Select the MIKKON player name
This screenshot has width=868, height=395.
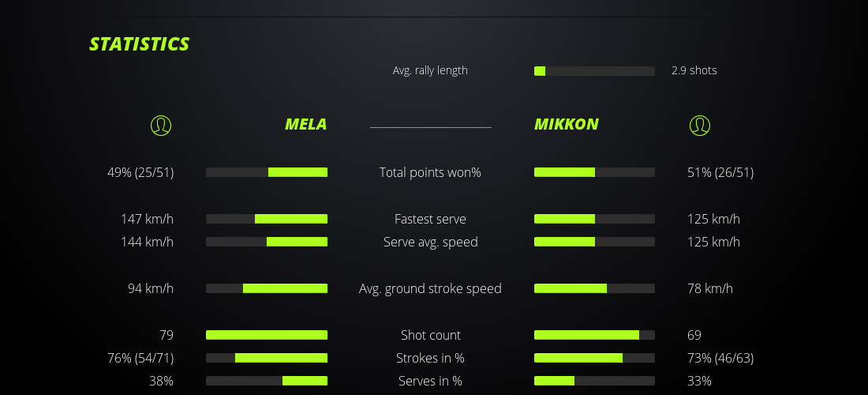point(566,125)
